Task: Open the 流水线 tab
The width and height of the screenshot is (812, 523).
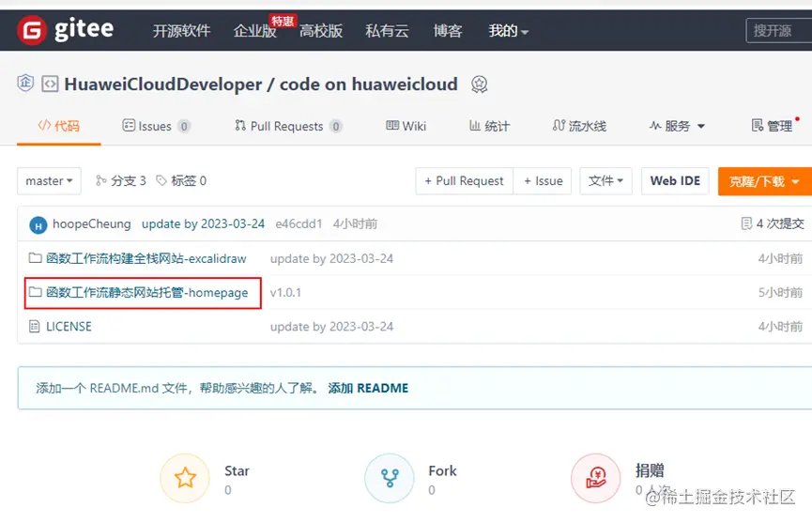Action: pyautogui.click(x=579, y=126)
